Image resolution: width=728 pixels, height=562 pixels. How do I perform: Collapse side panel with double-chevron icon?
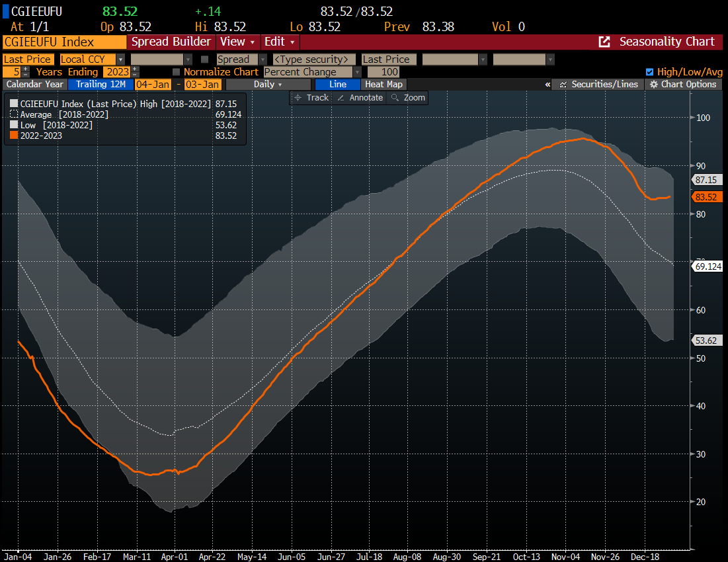(547, 84)
